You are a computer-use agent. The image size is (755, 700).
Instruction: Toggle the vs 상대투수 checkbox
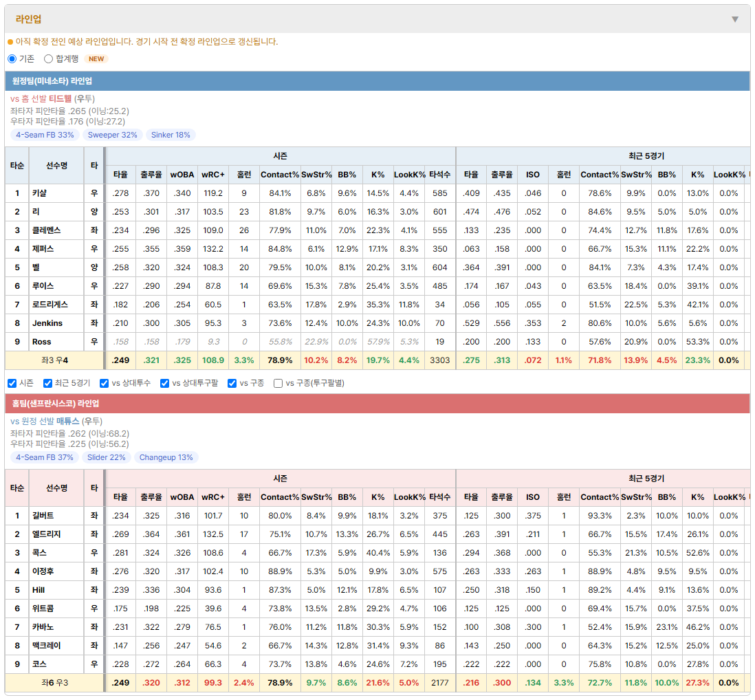pyautogui.click(x=104, y=383)
